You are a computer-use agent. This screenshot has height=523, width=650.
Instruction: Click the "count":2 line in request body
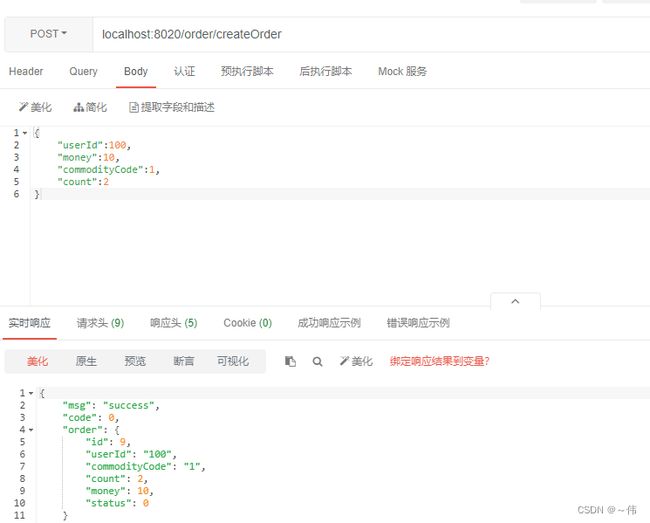click(x=83, y=182)
